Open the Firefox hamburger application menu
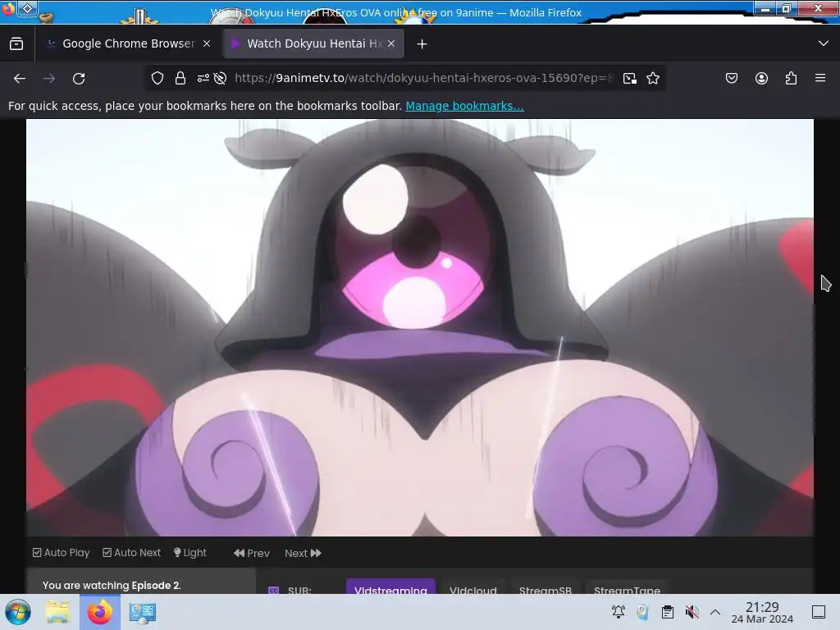This screenshot has width=840, height=630. [x=820, y=78]
